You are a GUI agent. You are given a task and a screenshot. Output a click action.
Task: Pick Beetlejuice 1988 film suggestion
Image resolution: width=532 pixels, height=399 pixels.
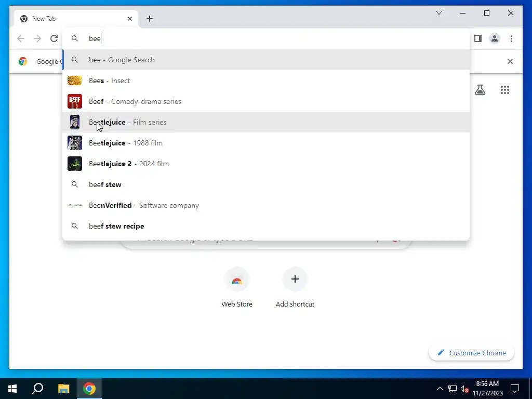(266, 143)
